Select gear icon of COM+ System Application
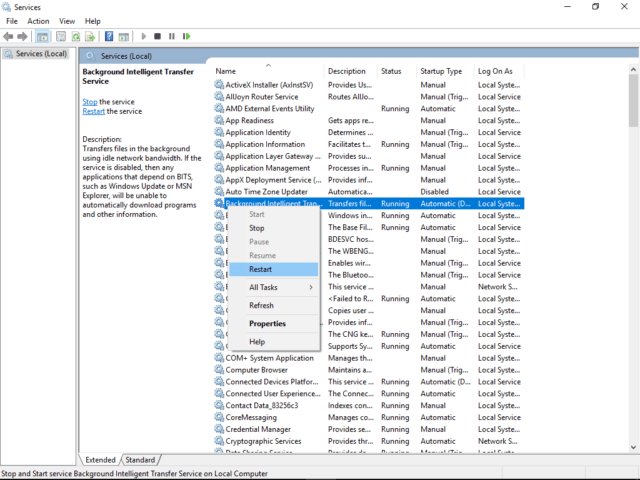 pos(219,358)
